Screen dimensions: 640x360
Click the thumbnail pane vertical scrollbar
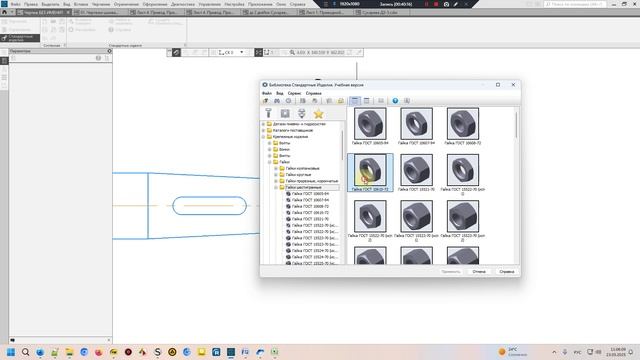point(516,125)
